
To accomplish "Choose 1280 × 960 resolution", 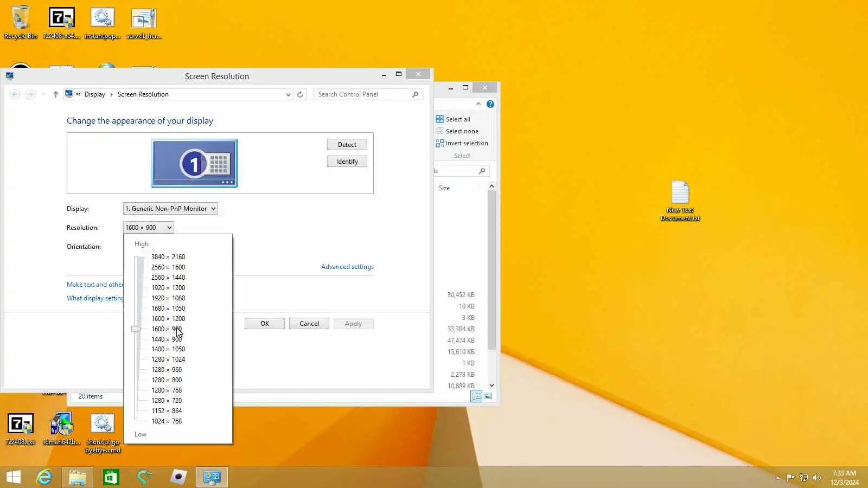I will coord(167,370).
